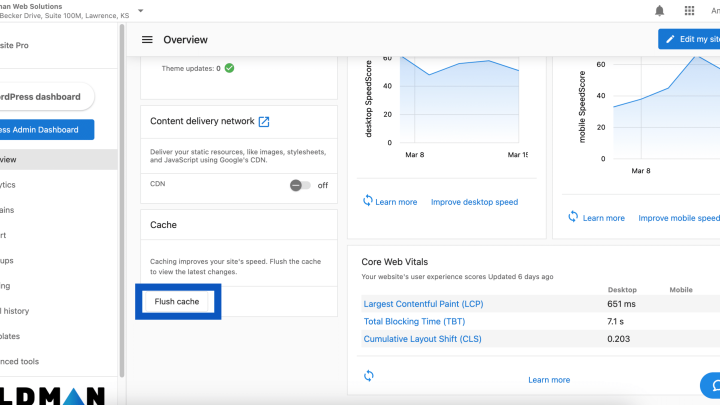
Task: Open mobile SpeedScore Learn more link
Action: click(x=603, y=218)
